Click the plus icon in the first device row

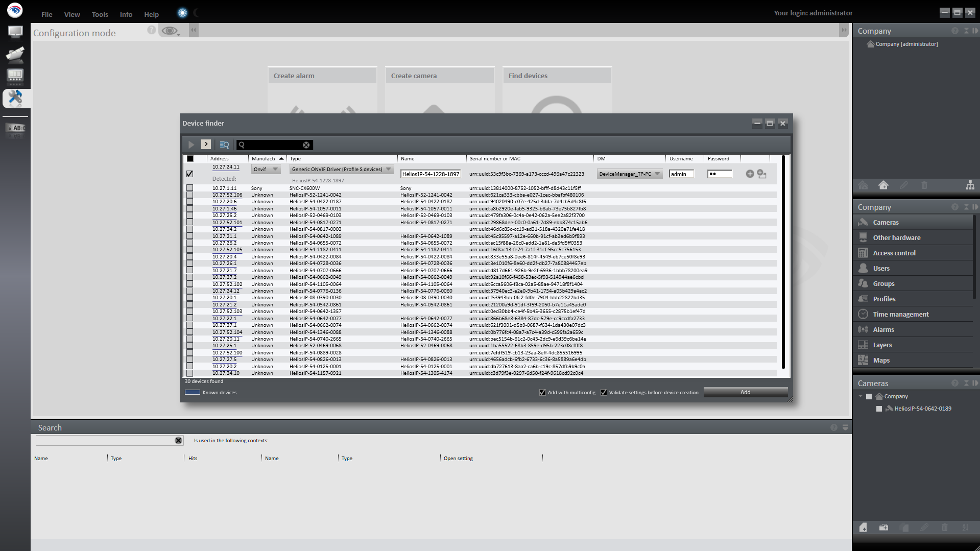(x=750, y=174)
